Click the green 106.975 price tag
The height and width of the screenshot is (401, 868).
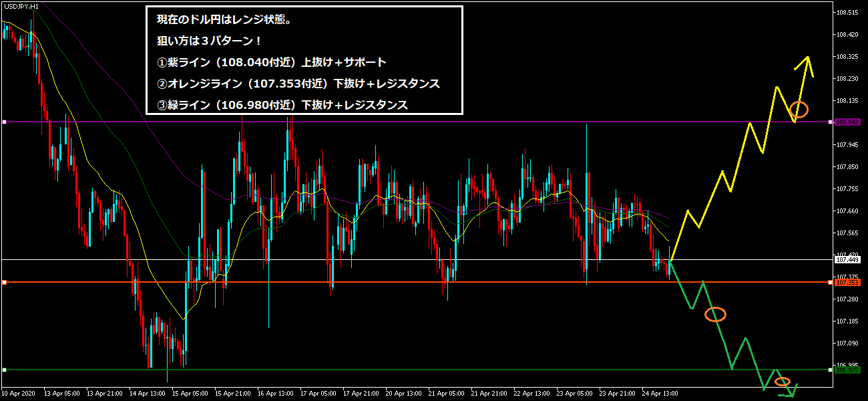848,370
